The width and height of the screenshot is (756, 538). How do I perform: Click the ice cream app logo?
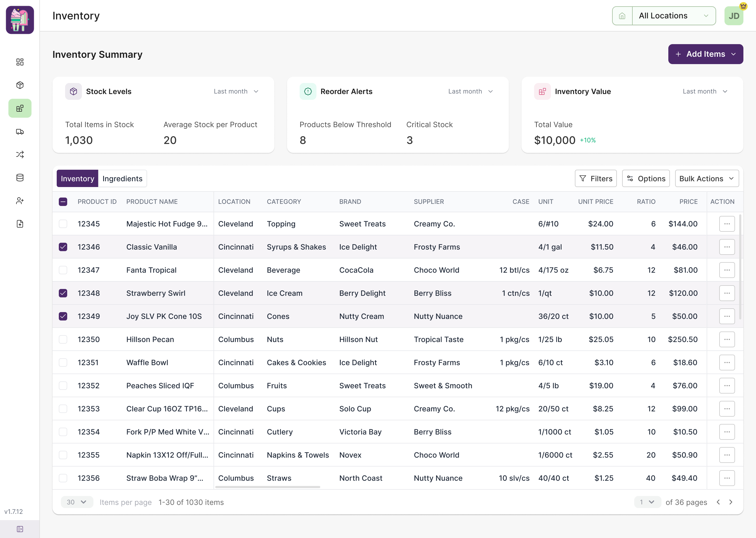(20, 20)
